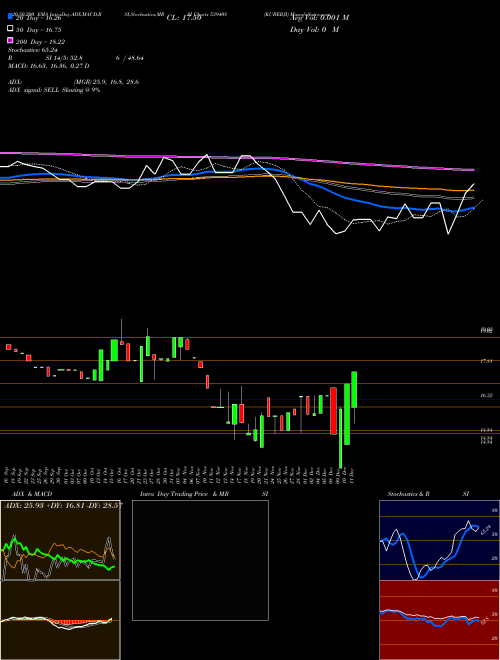Click the 'ADX: 25.93 +DY: 16.81 -DY: 28.57' label
The width and height of the screenshot is (500, 660).
(x=63, y=505)
